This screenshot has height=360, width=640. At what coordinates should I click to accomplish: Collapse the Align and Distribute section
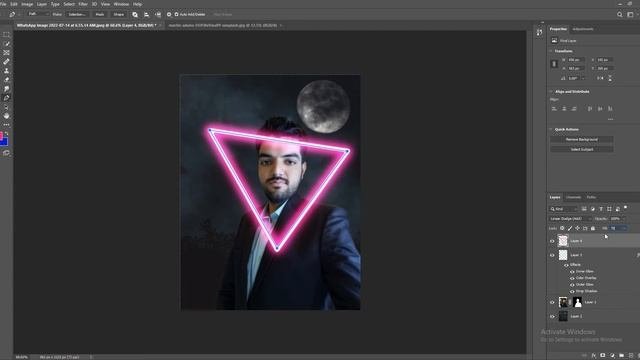pyautogui.click(x=551, y=92)
